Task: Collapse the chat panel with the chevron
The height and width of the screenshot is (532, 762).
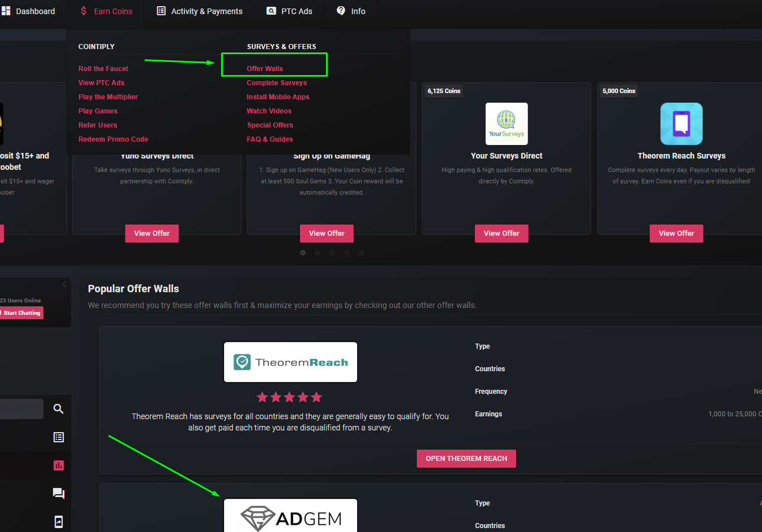Action: click(x=64, y=284)
